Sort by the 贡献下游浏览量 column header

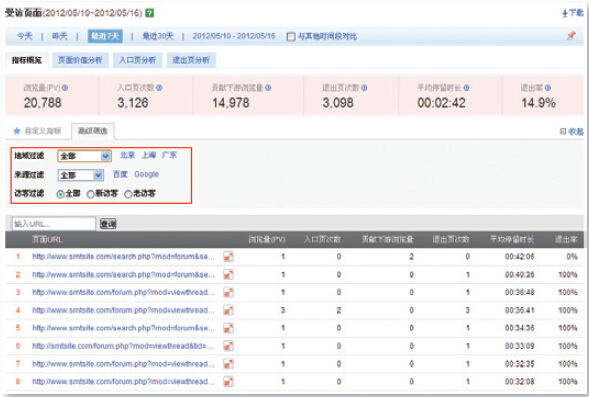point(387,240)
